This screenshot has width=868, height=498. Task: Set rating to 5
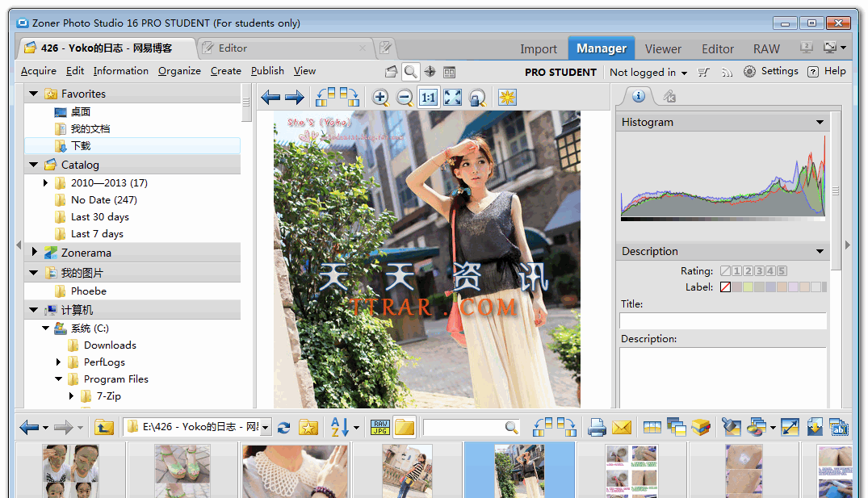point(782,270)
